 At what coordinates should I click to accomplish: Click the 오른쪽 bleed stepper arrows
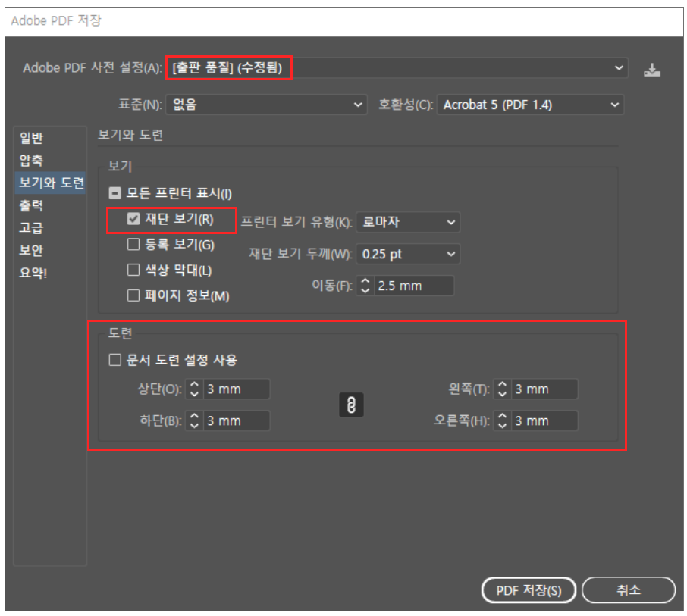coord(502,421)
